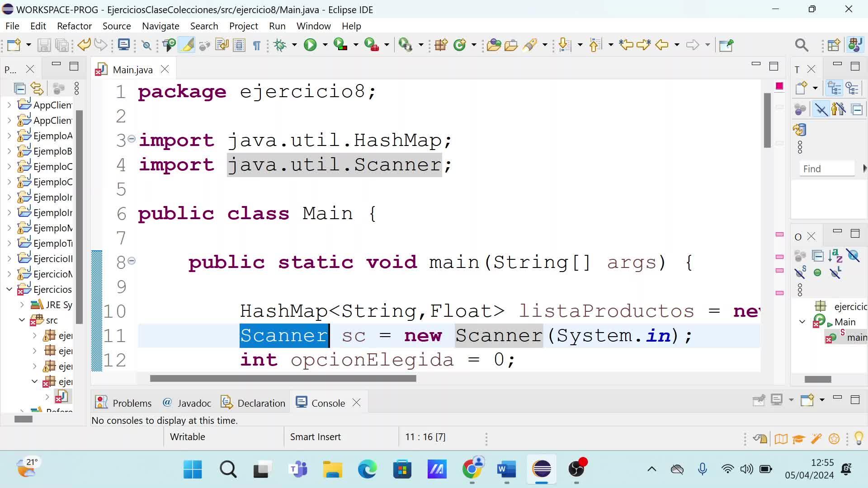Open the Refactor menu
Screen dimensions: 868x488
click(x=74, y=26)
